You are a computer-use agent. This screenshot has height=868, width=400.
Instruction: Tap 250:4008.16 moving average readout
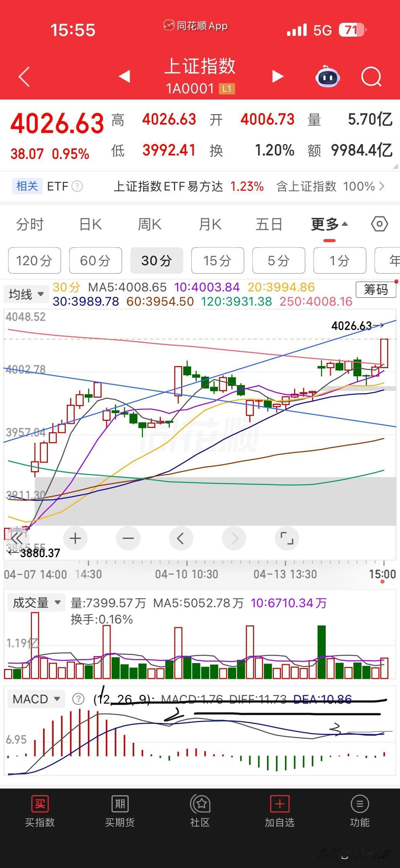[316, 302]
